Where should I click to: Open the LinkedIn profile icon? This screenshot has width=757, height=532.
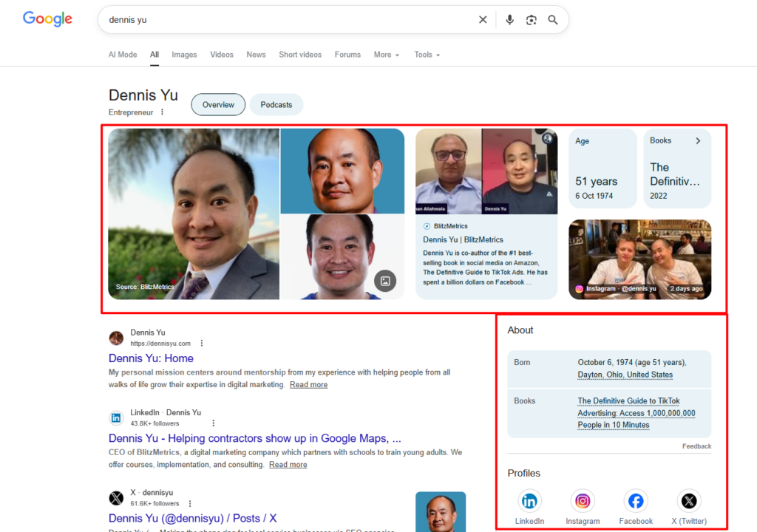[x=529, y=502]
